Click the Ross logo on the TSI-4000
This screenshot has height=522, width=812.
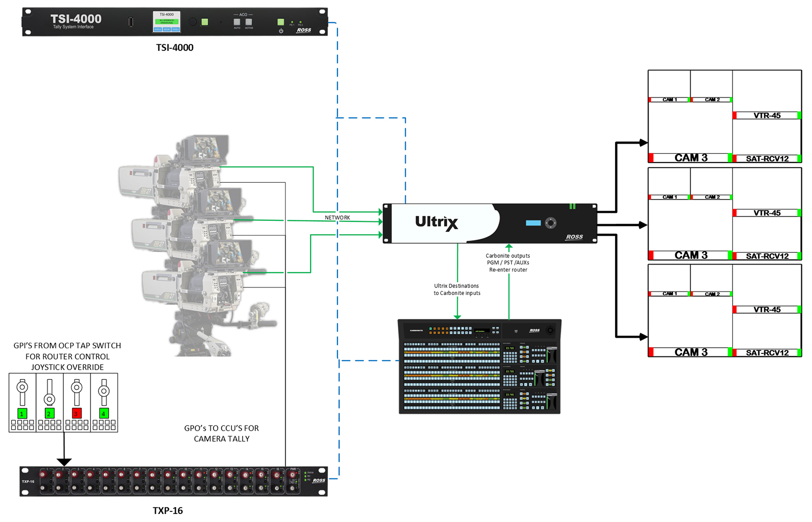303,30
